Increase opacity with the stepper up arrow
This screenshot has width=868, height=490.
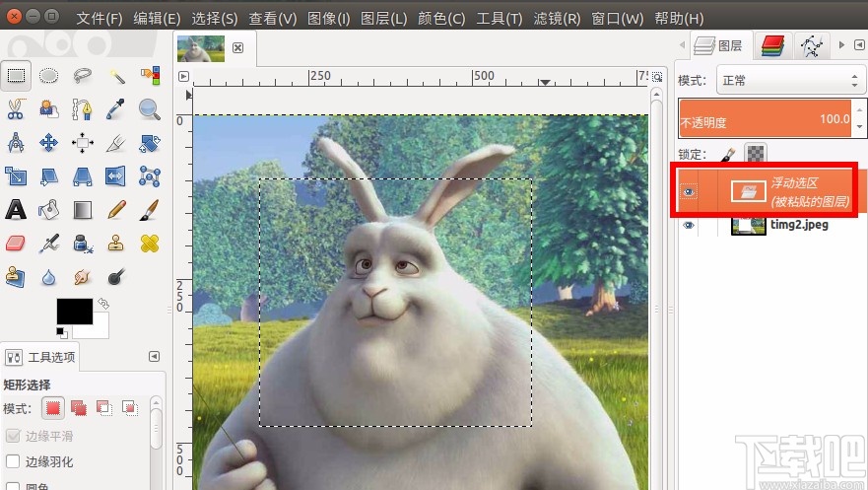[859, 109]
